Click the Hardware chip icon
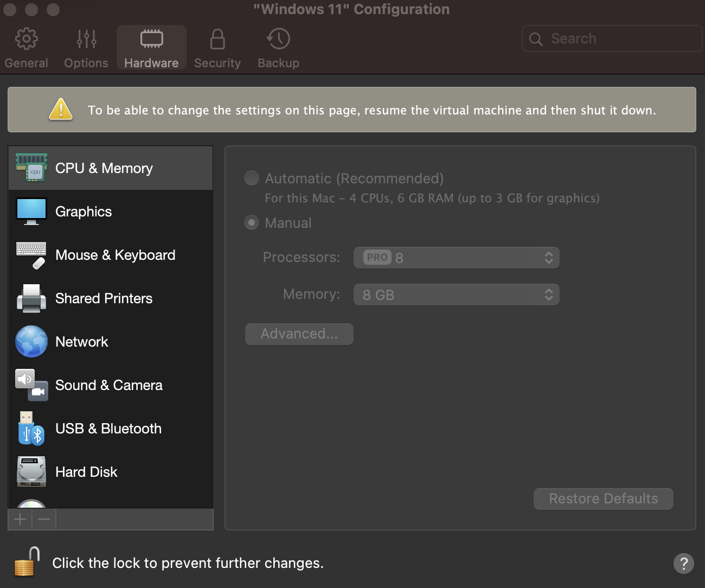The height and width of the screenshot is (588, 705). tap(151, 39)
